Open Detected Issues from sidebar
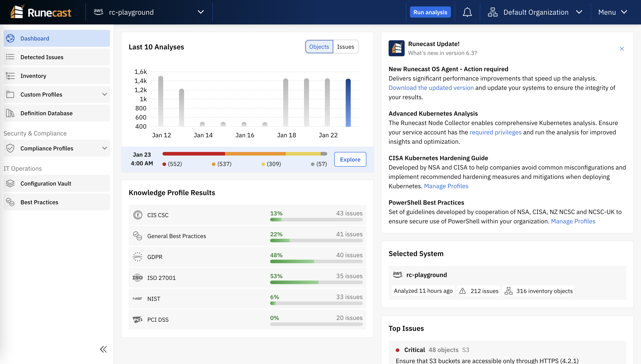 click(42, 57)
